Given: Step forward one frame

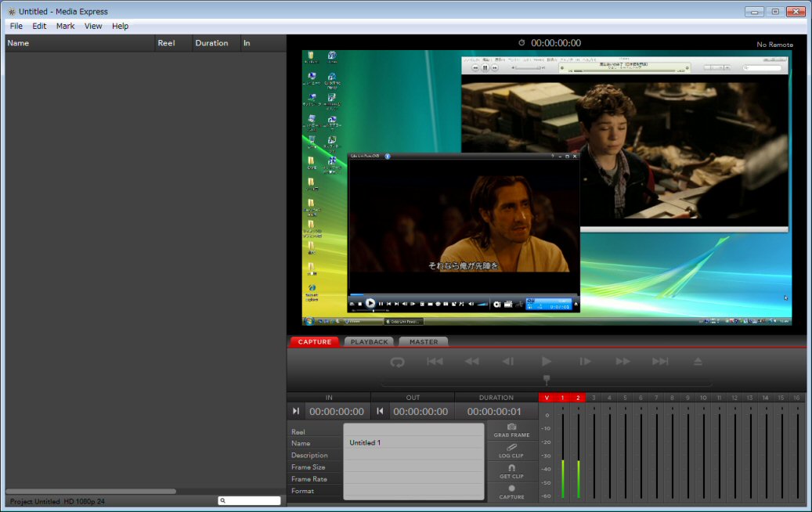Looking at the screenshot, I should [585, 362].
